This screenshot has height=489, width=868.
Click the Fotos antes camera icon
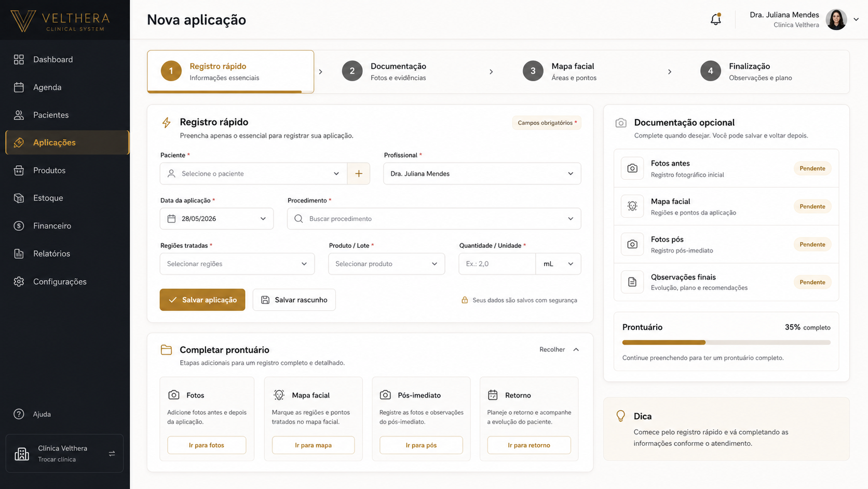[632, 168]
